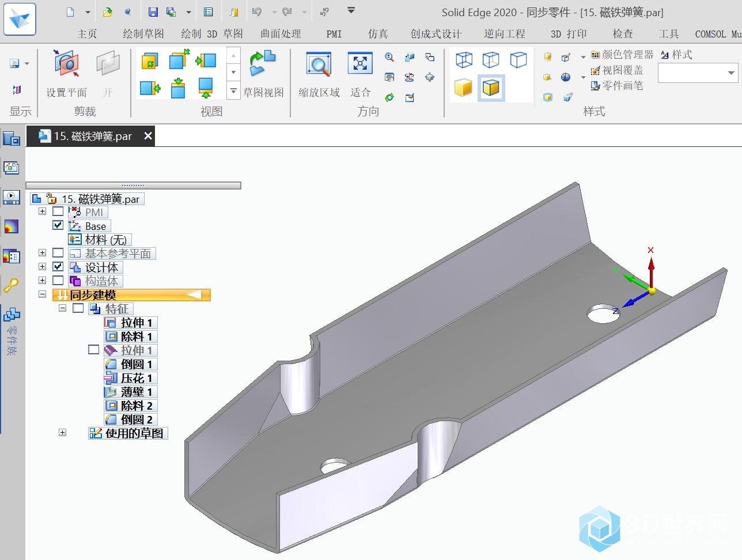742x560 pixels.
Task: Toggle the 设计体 checkbox
Action: click(58, 267)
